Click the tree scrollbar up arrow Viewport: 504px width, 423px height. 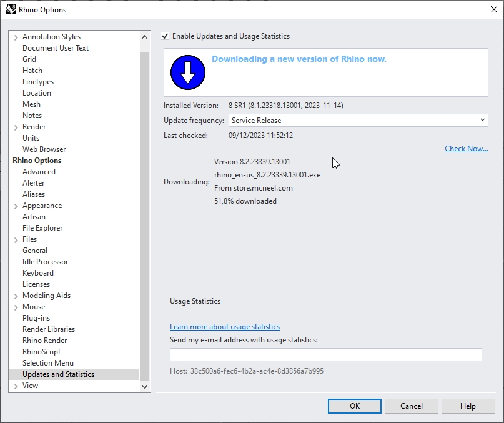[146, 37]
